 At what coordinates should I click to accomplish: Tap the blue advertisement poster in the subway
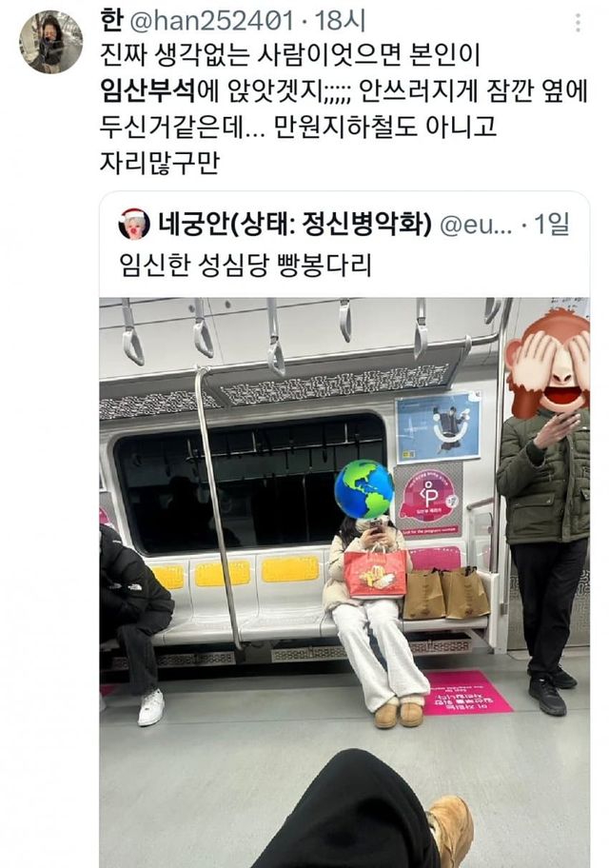pyautogui.click(x=438, y=426)
